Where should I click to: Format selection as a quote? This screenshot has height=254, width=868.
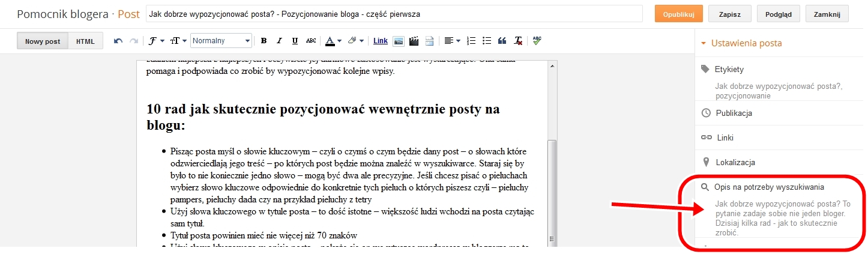(x=502, y=41)
